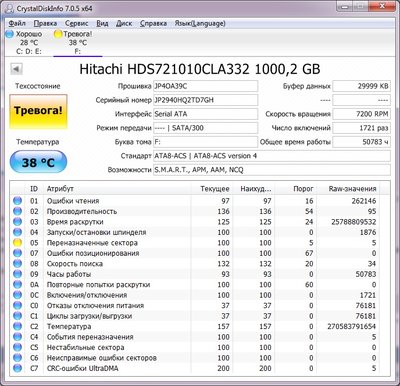Click blue status dot for Температура row
The image size is (400, 386).
tap(17, 326)
